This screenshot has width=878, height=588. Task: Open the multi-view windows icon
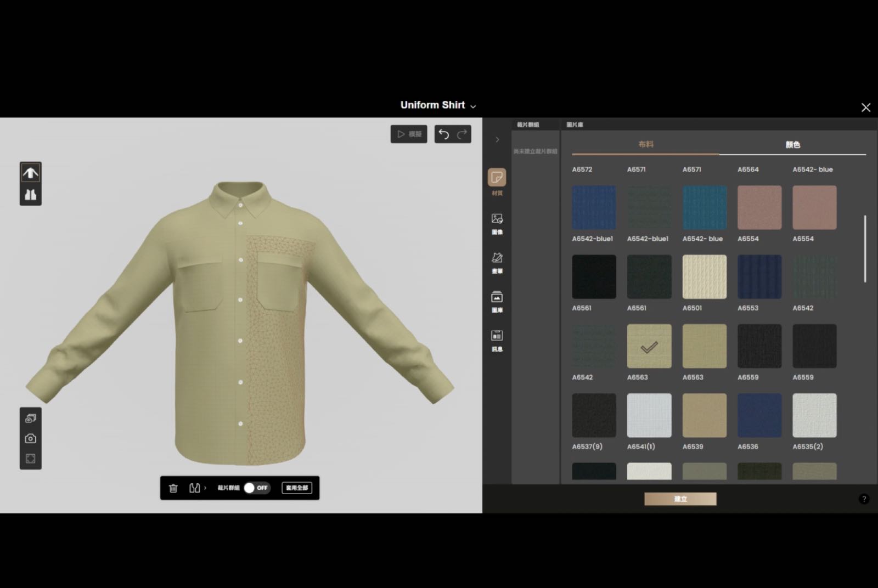coord(31,418)
